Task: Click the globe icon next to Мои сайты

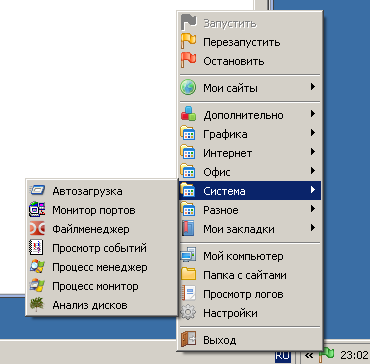Action: tap(188, 88)
